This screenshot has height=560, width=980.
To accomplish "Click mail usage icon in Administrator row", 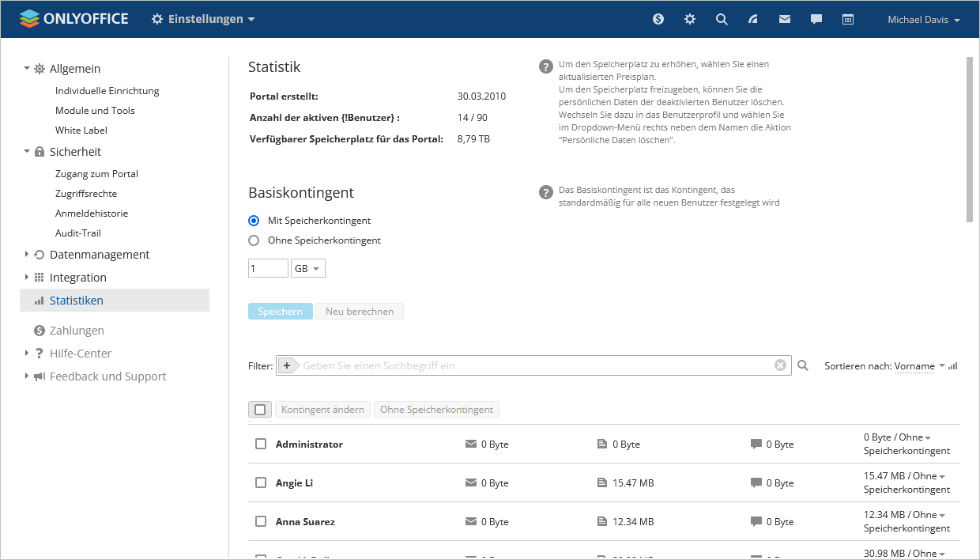I will (471, 445).
